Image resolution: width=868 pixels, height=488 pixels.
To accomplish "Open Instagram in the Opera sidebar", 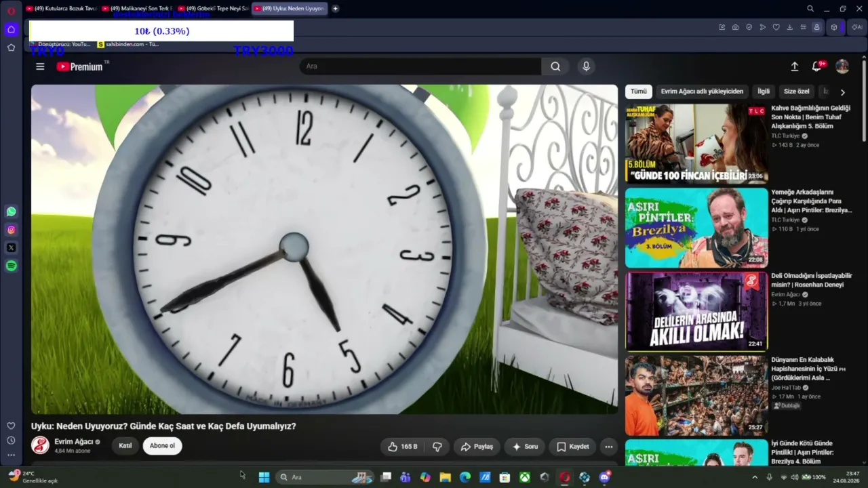I will [x=11, y=230].
